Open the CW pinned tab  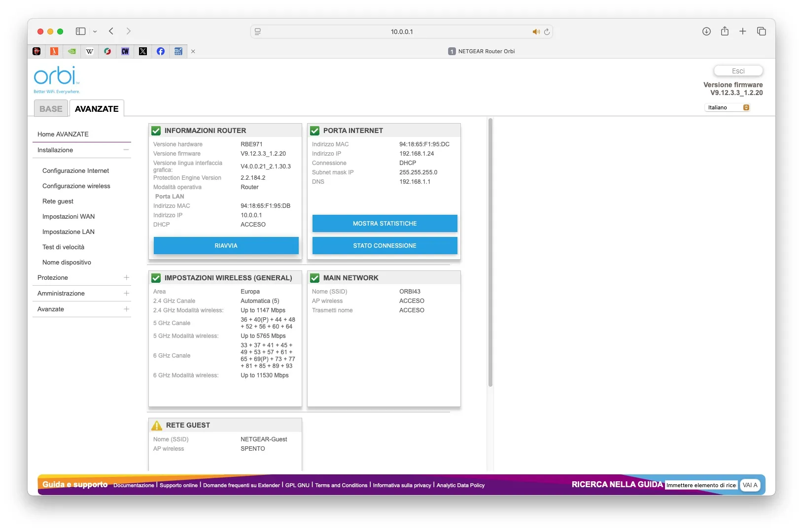(125, 51)
